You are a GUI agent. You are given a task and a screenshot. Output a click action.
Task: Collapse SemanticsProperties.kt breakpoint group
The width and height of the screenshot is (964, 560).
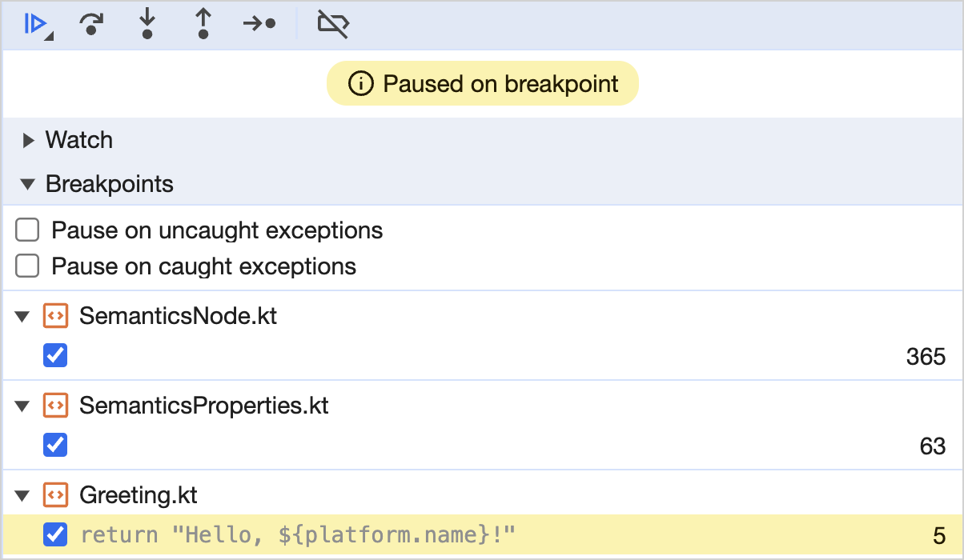click(x=22, y=406)
